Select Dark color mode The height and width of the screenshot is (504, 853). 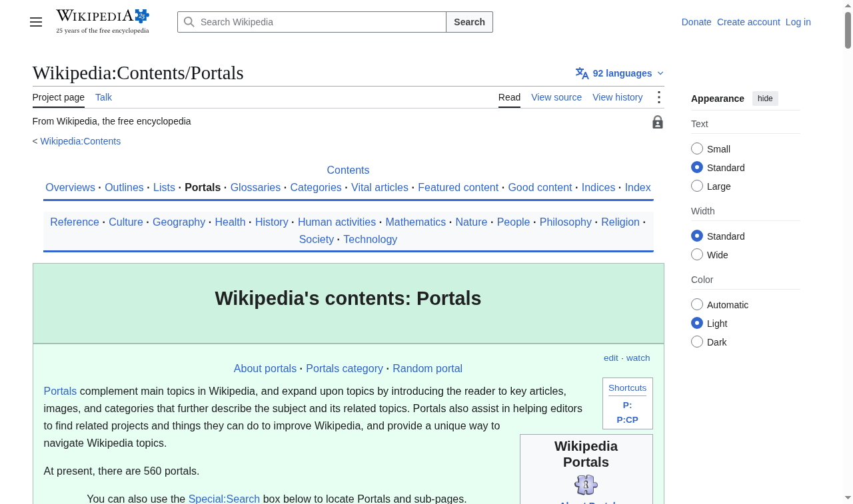(697, 342)
